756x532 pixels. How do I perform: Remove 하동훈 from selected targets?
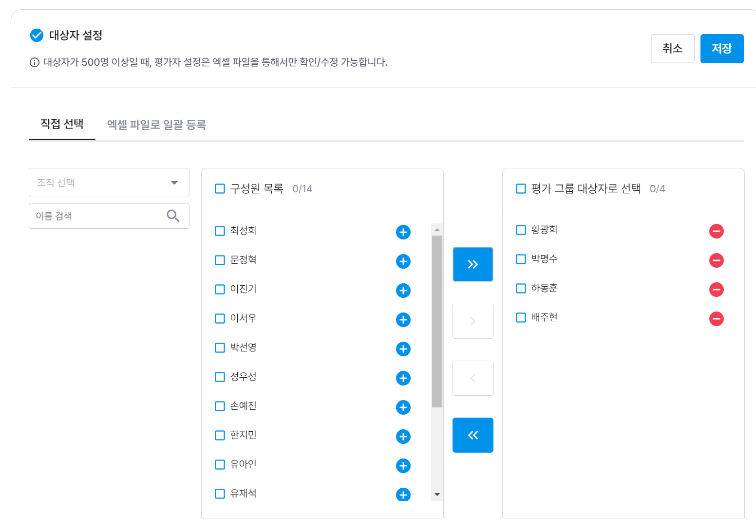(716, 290)
